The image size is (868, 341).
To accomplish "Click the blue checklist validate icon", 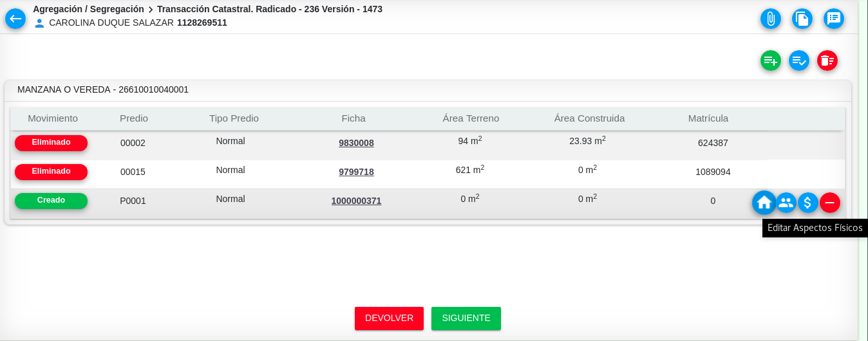I will pyautogui.click(x=798, y=61).
